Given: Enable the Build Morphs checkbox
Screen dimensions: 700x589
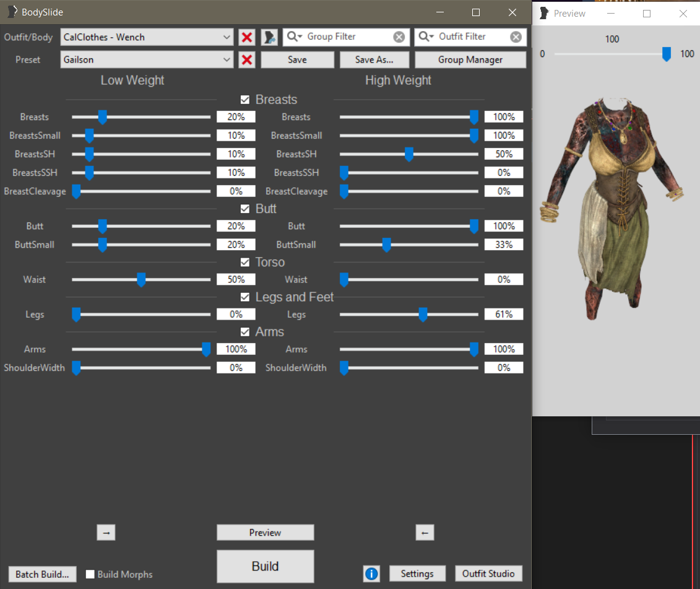Looking at the screenshot, I should (x=90, y=574).
